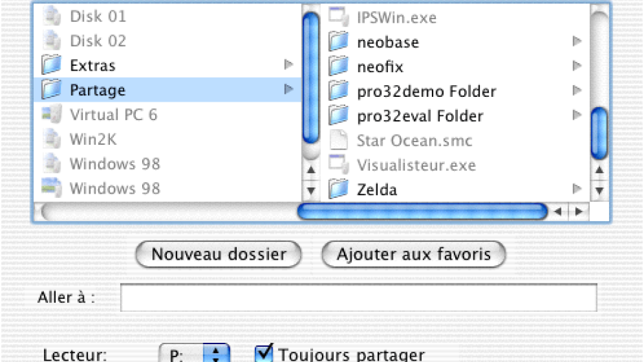Screen dimensions: 644x362
Task: Click the Aller à text field
Action: 358,297
